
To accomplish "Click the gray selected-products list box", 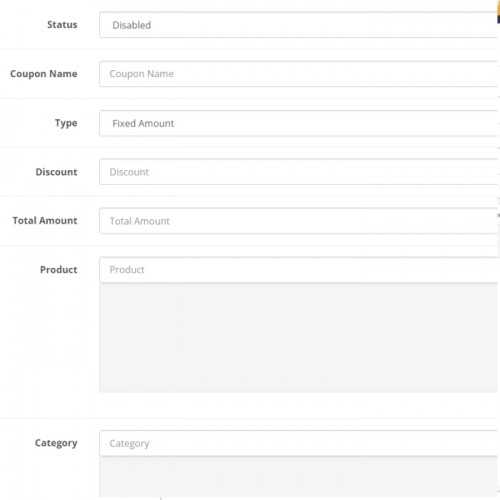I will tap(299, 338).
